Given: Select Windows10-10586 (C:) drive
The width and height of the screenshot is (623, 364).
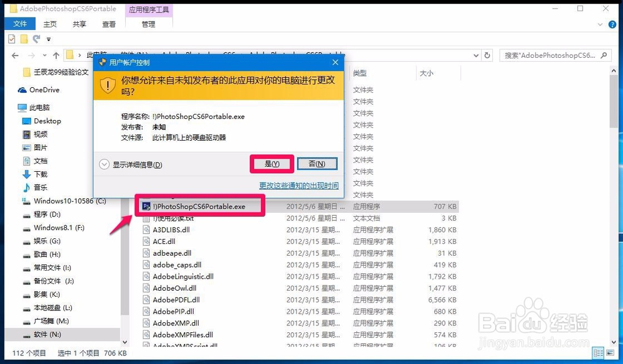Looking at the screenshot, I should click(x=64, y=201).
